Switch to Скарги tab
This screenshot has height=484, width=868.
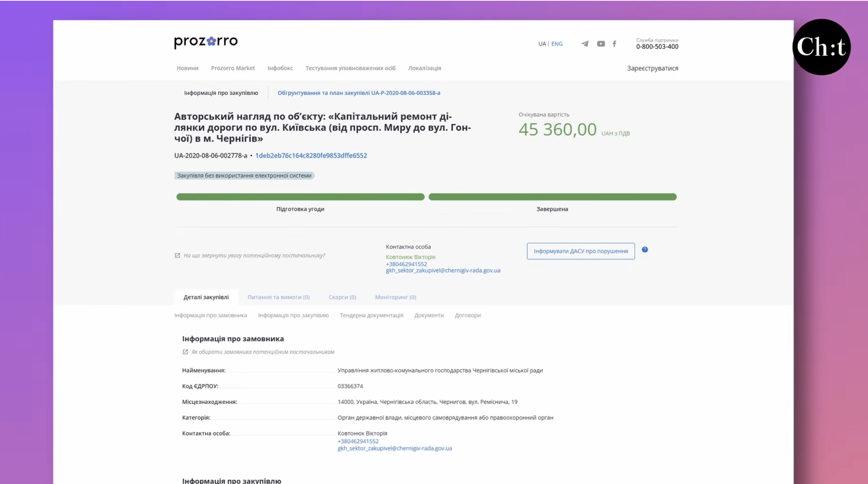342,297
